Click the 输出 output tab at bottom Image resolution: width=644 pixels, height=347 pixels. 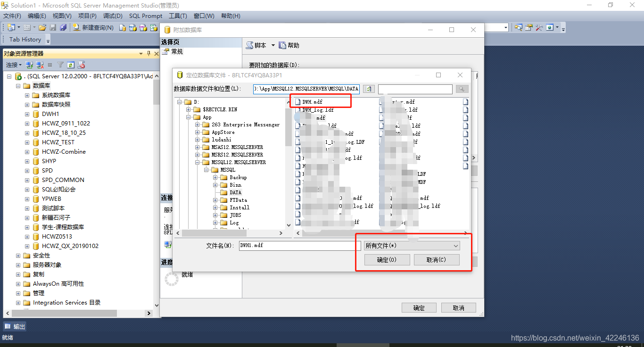pyautogui.click(x=15, y=326)
